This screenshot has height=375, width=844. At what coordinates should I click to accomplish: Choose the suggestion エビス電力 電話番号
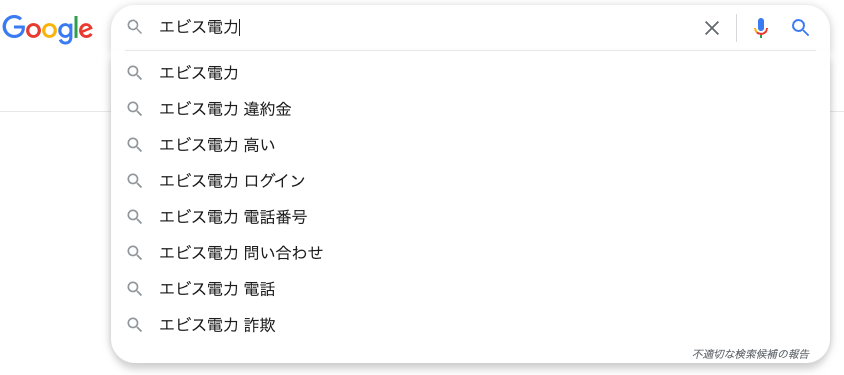pyautogui.click(x=470, y=217)
